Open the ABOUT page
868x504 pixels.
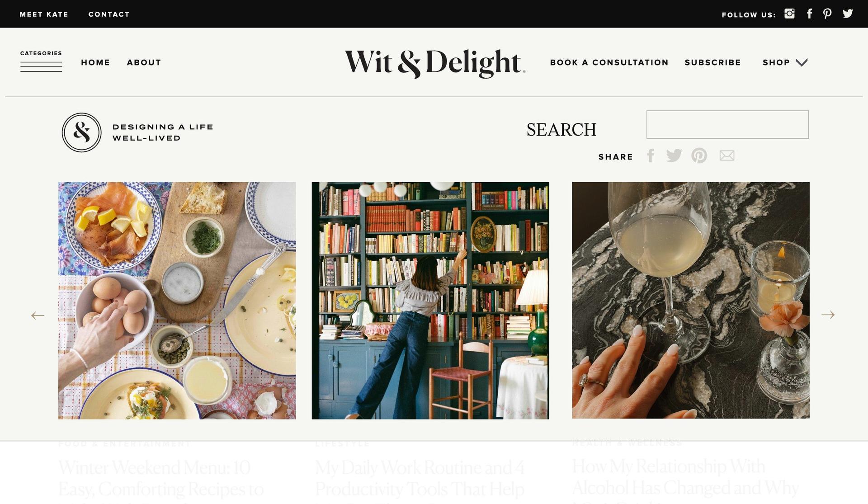pyautogui.click(x=143, y=62)
